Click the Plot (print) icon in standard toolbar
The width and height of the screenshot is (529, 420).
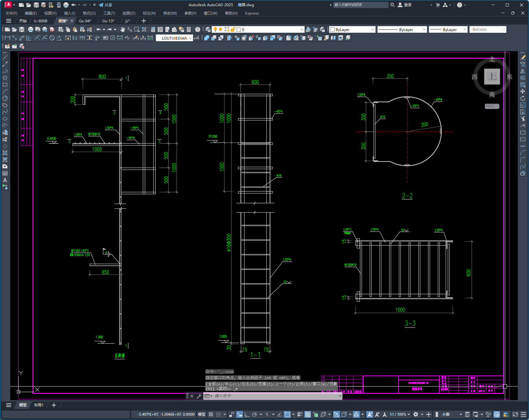click(30, 29)
